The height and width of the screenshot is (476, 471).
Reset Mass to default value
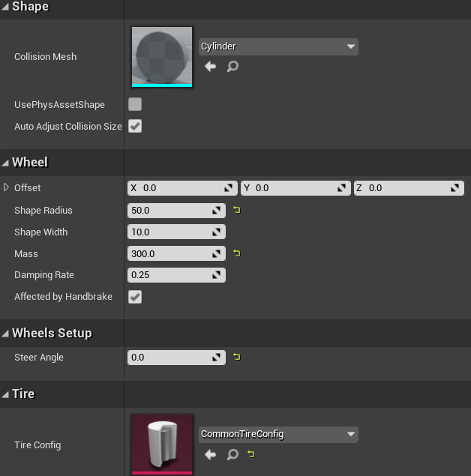[237, 254]
